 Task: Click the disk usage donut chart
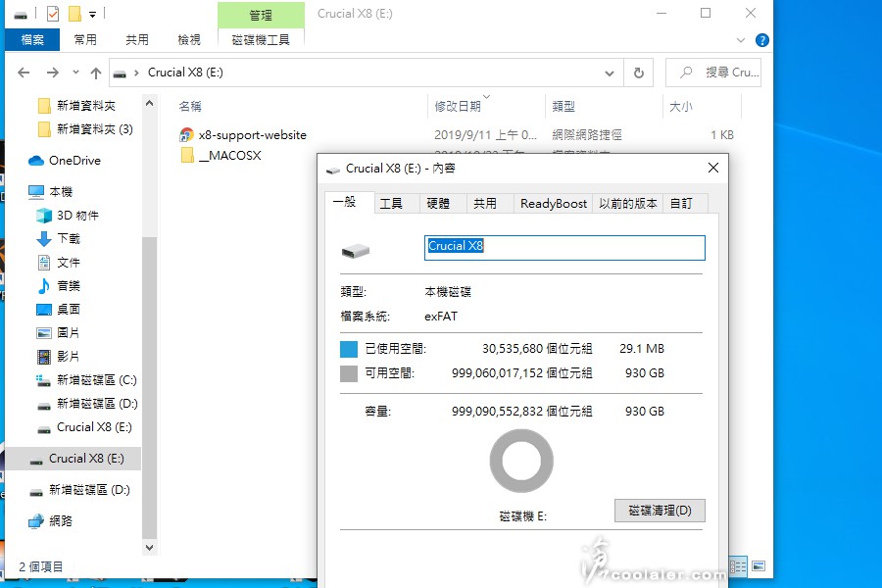[x=521, y=461]
